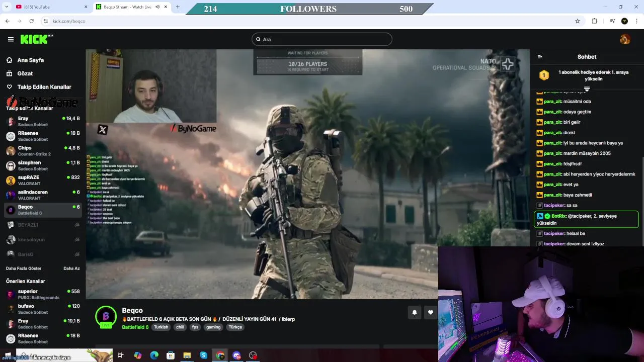The width and height of the screenshot is (644, 362).
Task: Open recommended channel bufavo
Action: pyautogui.click(x=42, y=309)
